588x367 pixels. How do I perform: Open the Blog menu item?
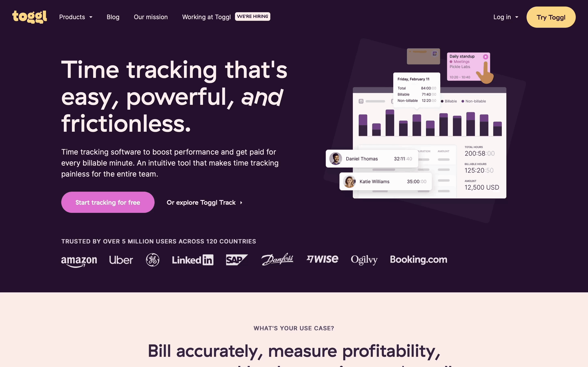[x=113, y=17]
